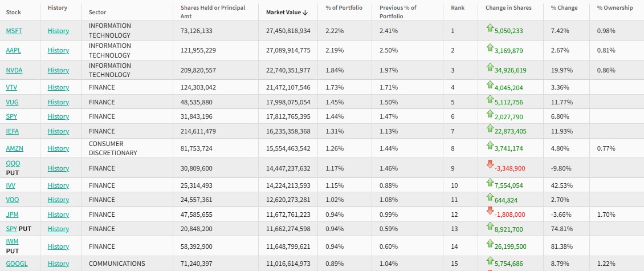Click the green up arrow in IVV row
This screenshot has height=271, width=644.
(x=490, y=183)
